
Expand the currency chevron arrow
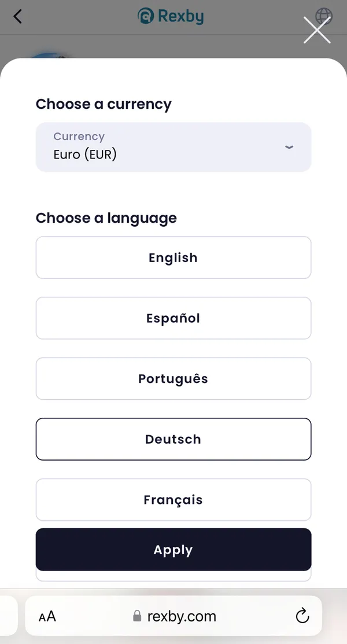click(289, 147)
